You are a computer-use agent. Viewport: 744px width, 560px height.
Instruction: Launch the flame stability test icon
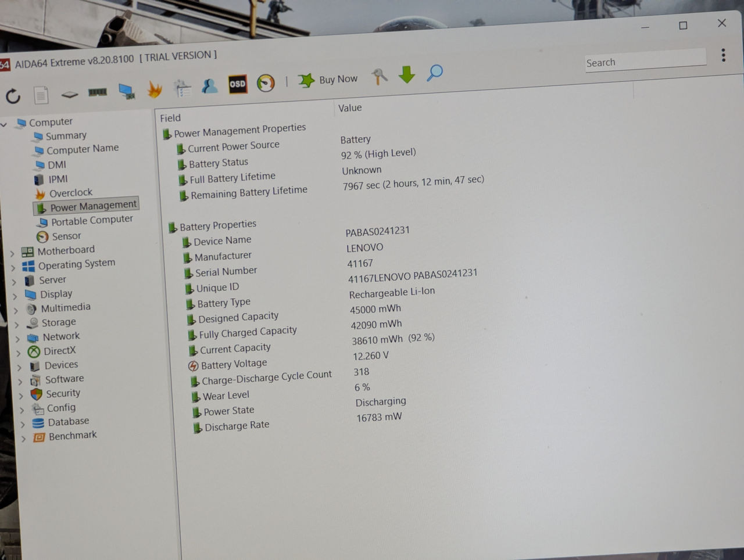155,89
